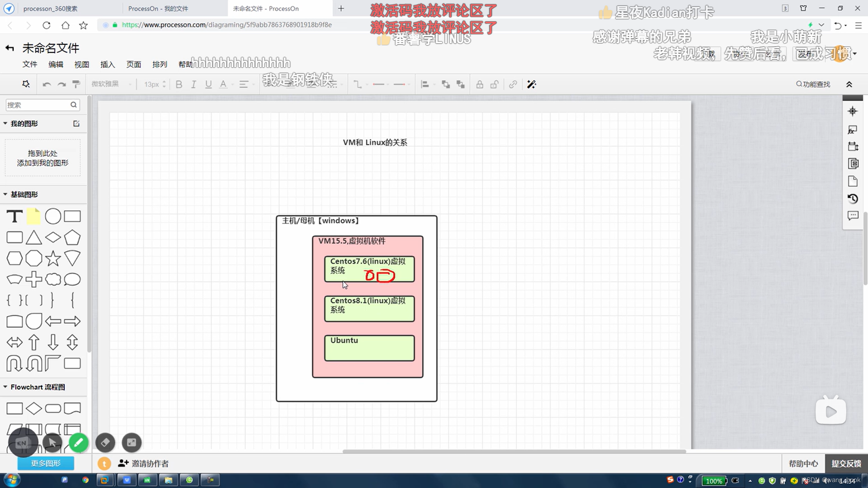This screenshot has height=488, width=868.
Task: Open the 编辑 menu
Action: coord(56,64)
